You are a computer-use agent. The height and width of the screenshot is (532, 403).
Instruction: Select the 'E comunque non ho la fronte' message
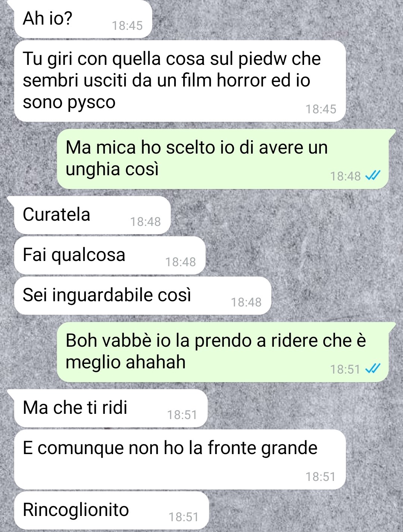click(x=180, y=459)
